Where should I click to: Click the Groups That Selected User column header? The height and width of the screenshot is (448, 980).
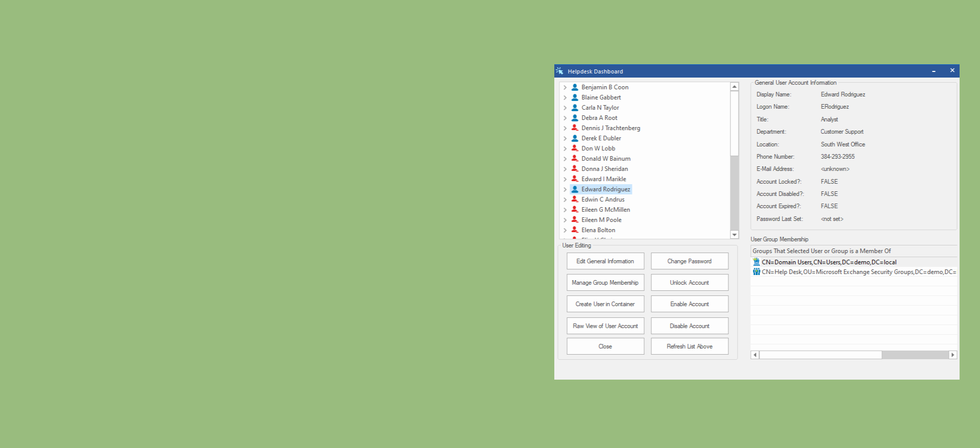(822, 251)
